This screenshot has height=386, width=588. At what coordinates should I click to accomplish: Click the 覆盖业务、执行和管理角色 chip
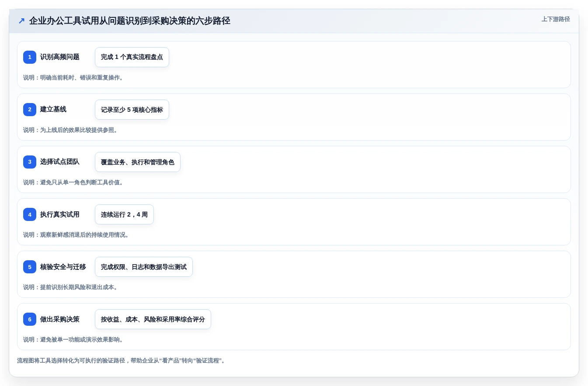(138, 162)
